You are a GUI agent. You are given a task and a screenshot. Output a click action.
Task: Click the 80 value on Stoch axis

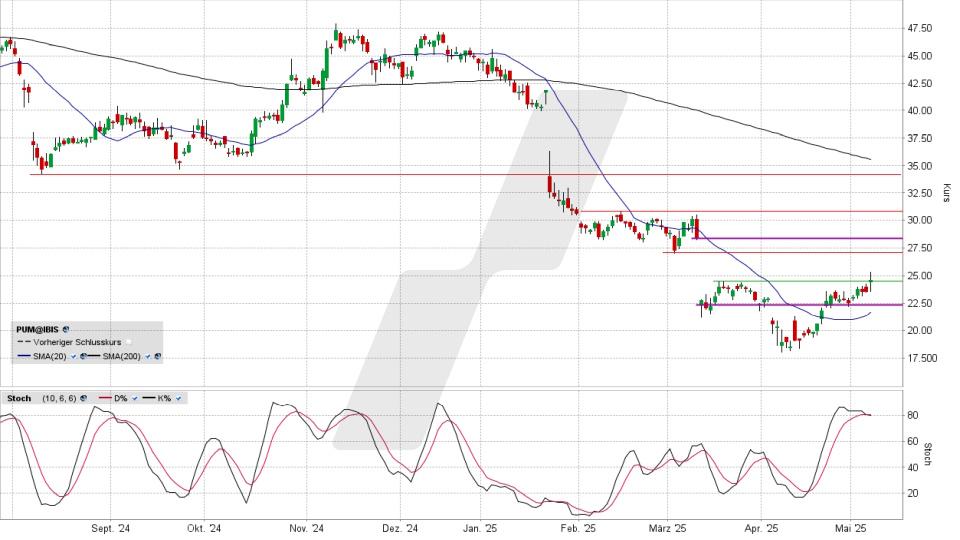click(x=913, y=415)
